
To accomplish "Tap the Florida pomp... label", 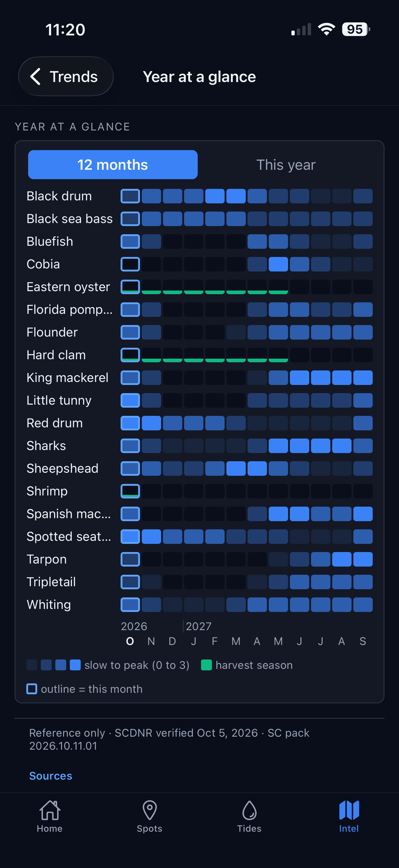I will pyautogui.click(x=70, y=309).
